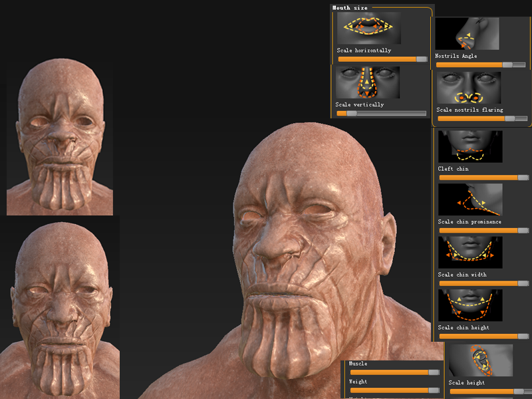
Task: Click the Muscle label
Action: [x=358, y=363]
